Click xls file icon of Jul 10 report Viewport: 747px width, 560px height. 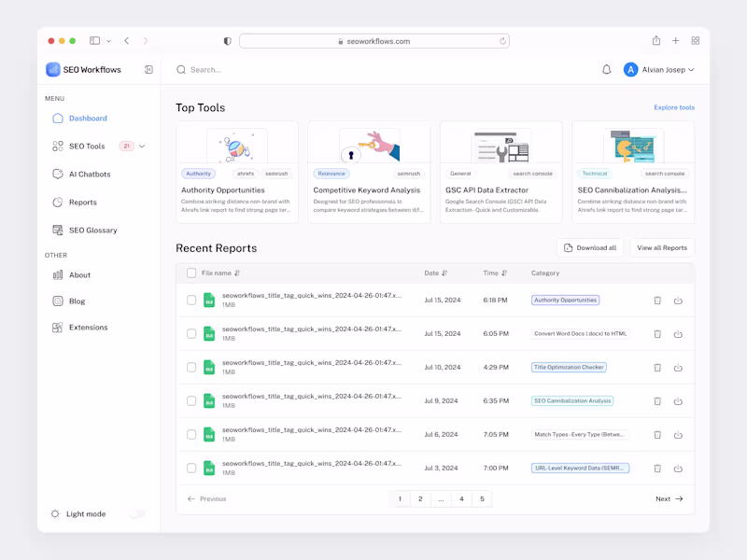pos(209,367)
